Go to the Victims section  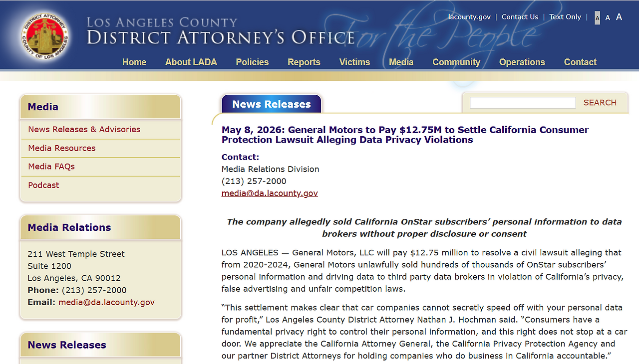[x=354, y=62]
